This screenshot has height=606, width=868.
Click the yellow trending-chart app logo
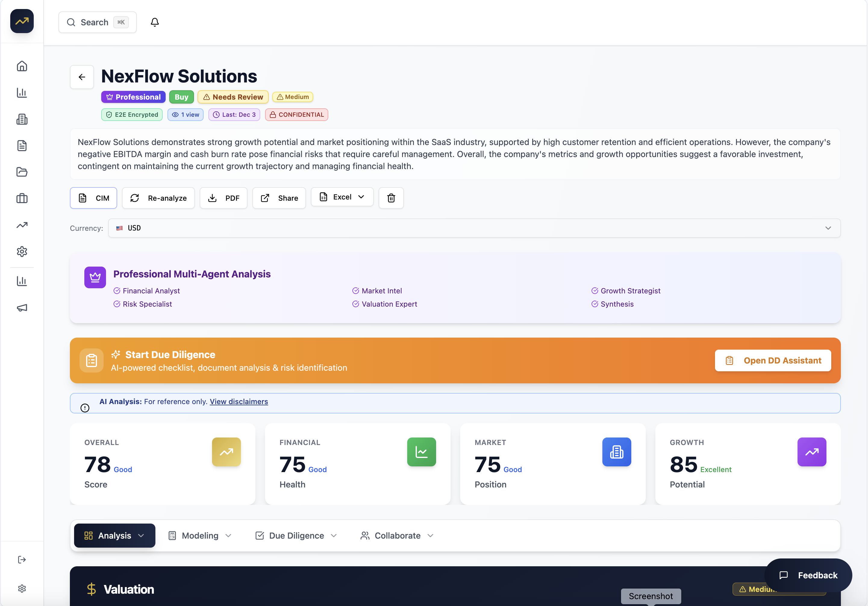[x=22, y=21]
